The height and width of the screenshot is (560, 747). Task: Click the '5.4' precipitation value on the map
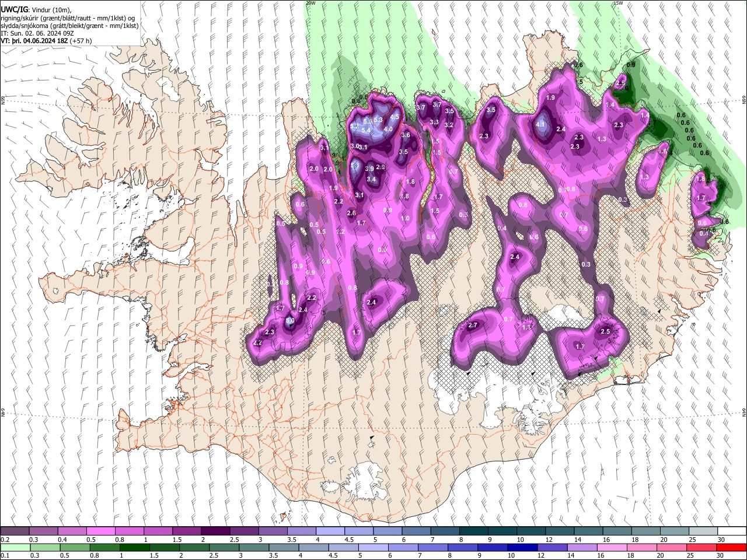point(366,131)
